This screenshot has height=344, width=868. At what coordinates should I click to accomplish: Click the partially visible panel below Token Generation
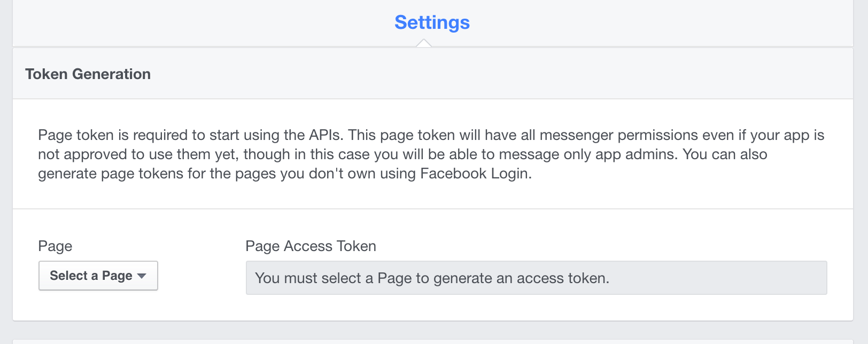[433, 341]
